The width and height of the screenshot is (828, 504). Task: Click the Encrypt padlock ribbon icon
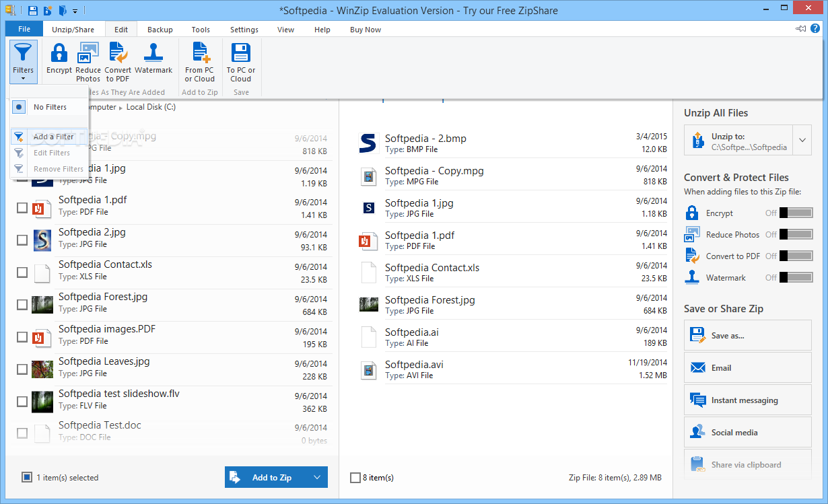pos(59,53)
